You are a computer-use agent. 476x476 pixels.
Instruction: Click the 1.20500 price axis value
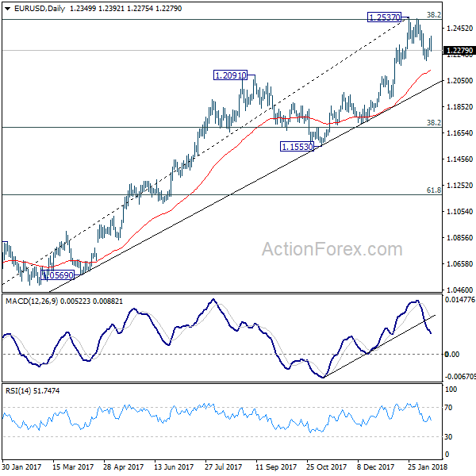(x=459, y=80)
